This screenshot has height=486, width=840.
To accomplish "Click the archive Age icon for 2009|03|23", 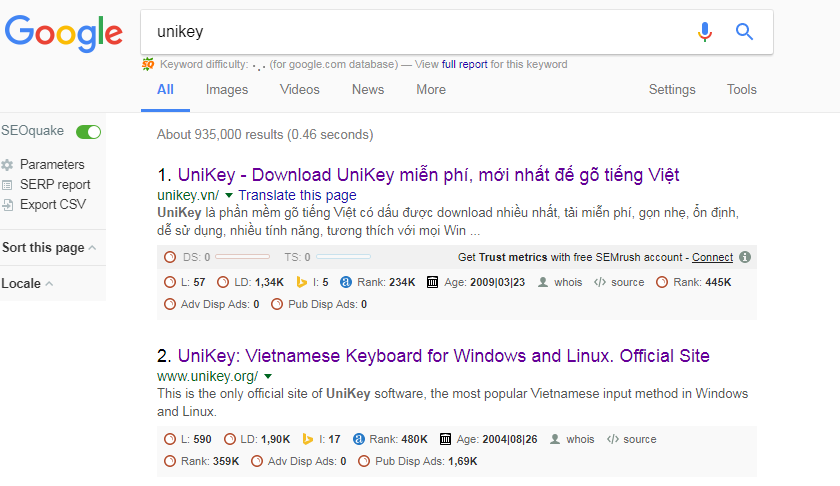I will click(432, 282).
